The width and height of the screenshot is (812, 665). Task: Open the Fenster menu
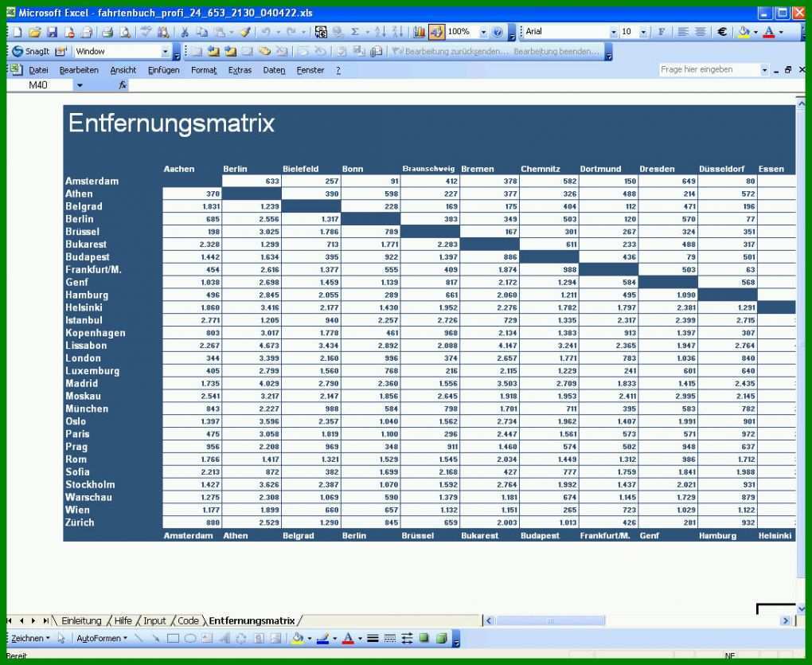[x=310, y=70]
